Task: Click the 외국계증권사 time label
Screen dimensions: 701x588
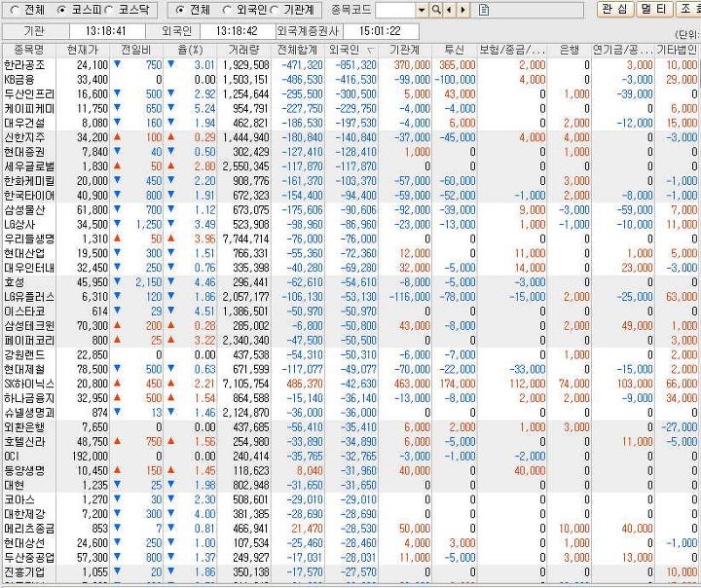Action: click(308, 31)
